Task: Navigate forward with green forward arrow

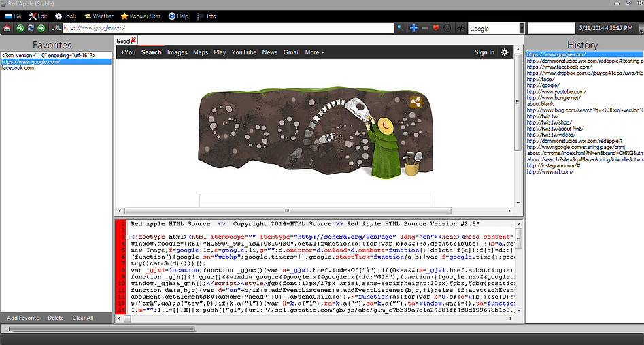Action: [41, 28]
